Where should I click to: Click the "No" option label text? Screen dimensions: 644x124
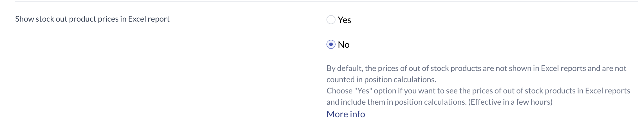point(343,45)
